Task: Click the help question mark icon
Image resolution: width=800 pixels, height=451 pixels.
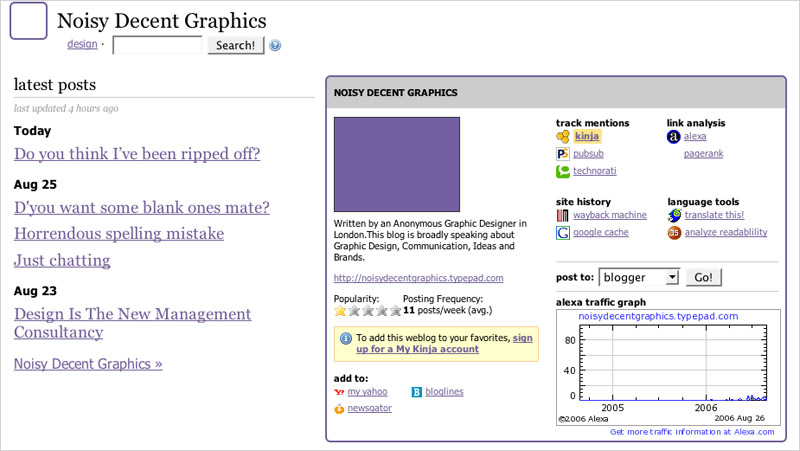Action: [x=275, y=45]
